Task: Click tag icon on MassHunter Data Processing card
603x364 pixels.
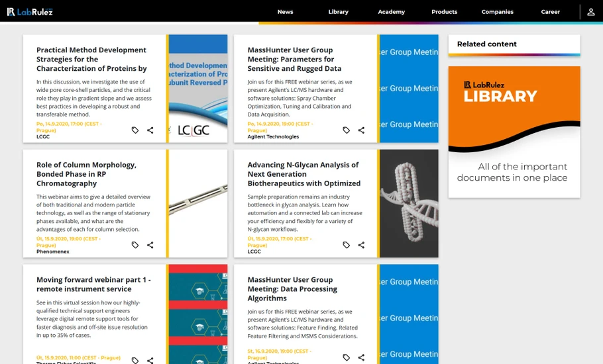Action: [346, 357]
